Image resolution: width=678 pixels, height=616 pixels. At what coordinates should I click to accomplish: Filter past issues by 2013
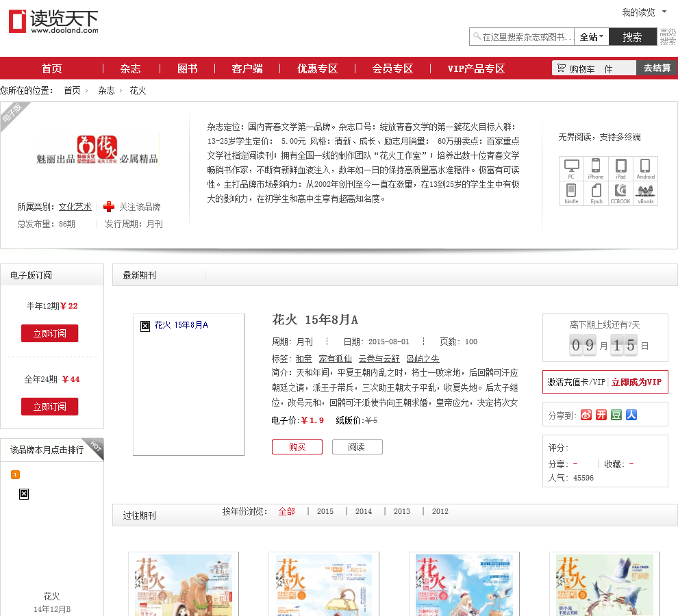[402, 511]
